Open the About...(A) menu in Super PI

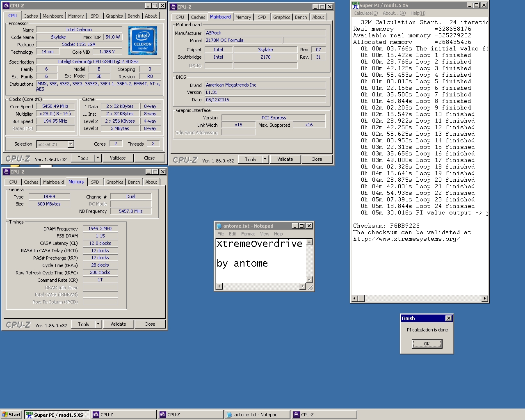(394, 13)
